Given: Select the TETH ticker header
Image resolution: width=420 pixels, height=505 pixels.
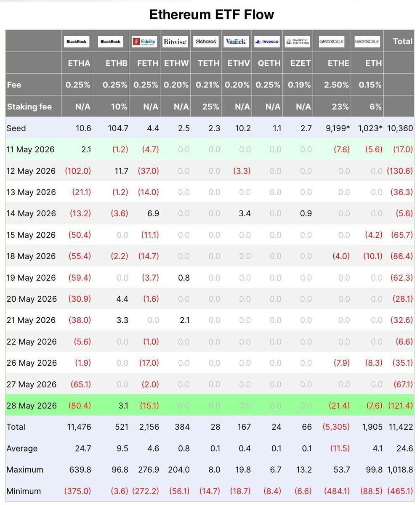Looking at the screenshot, I should tap(208, 63).
